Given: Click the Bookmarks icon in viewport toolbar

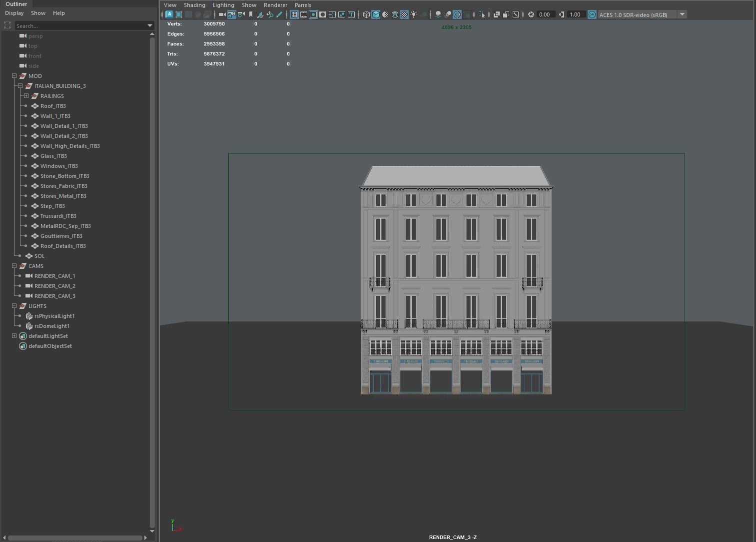Looking at the screenshot, I should click(x=250, y=14).
